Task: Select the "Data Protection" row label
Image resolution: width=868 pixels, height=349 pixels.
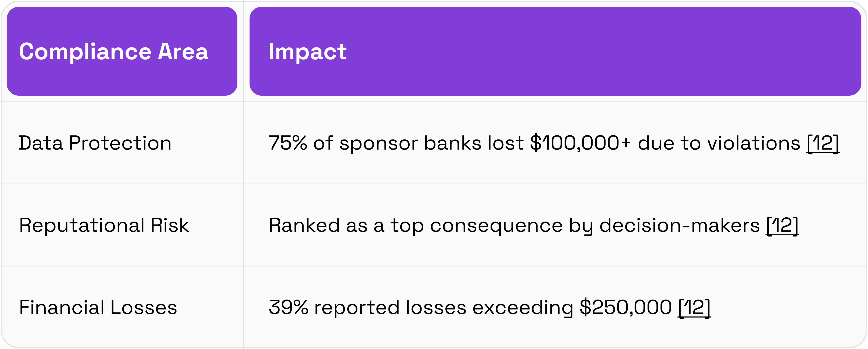Action: pos(95,143)
